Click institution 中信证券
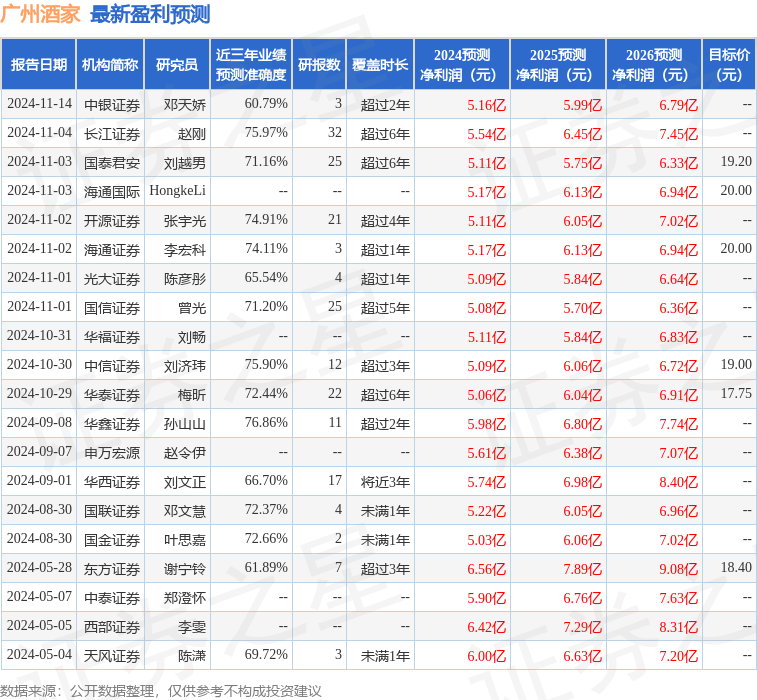 pos(112,365)
